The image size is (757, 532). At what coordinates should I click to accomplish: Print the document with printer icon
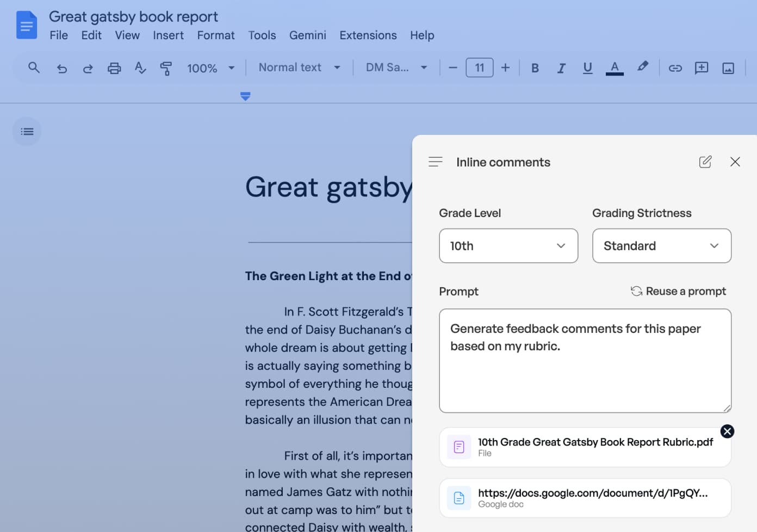click(114, 68)
